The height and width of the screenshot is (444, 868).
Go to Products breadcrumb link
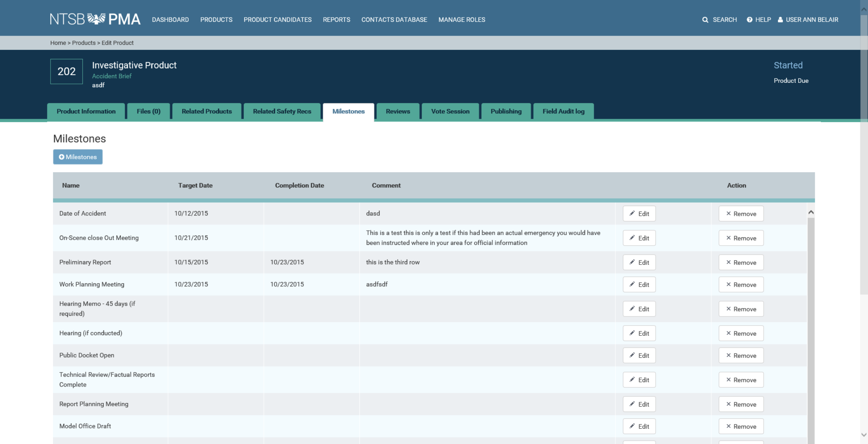[84, 43]
